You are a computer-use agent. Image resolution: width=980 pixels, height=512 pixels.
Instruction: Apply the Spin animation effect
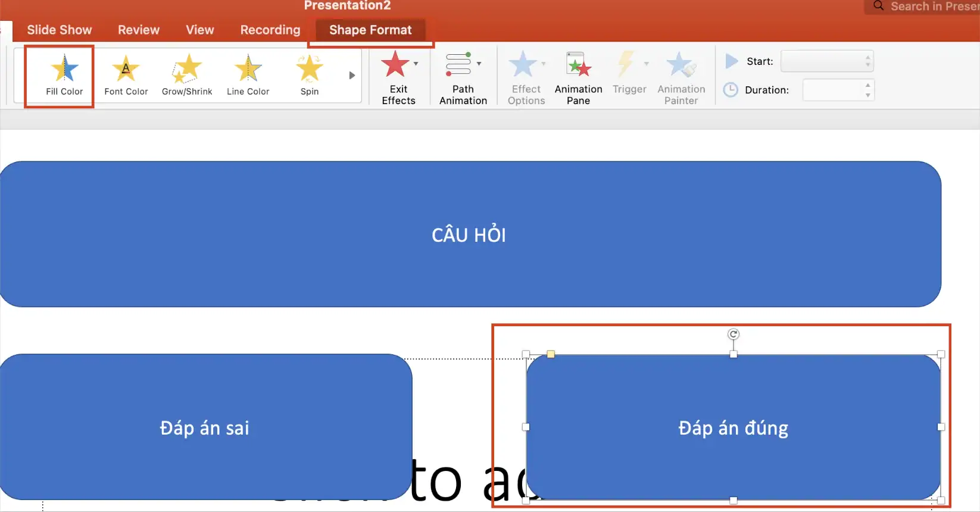point(310,75)
